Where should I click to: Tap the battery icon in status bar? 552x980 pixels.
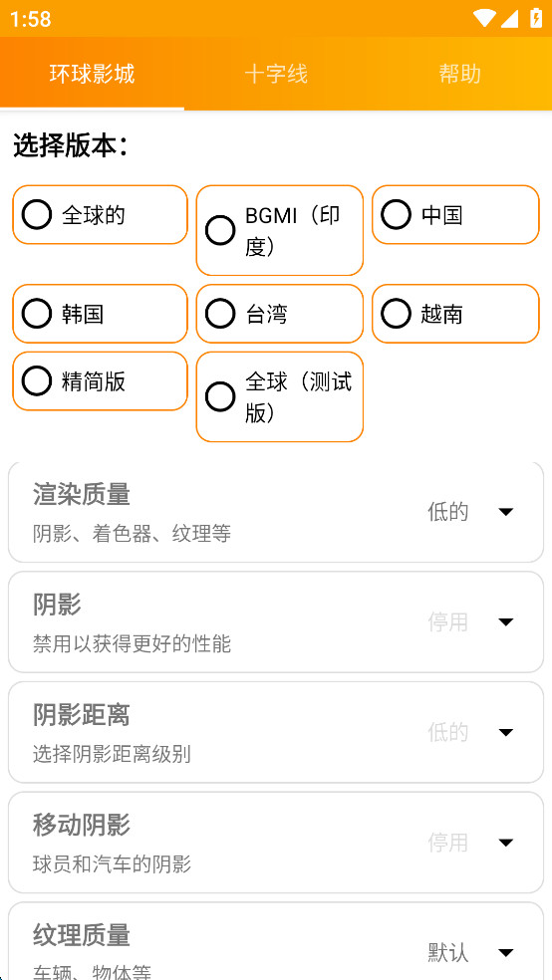(x=536, y=18)
